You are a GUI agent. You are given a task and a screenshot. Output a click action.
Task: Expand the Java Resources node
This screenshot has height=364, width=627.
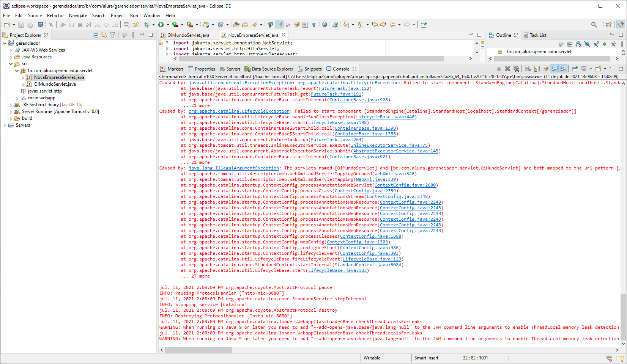(x=11, y=57)
